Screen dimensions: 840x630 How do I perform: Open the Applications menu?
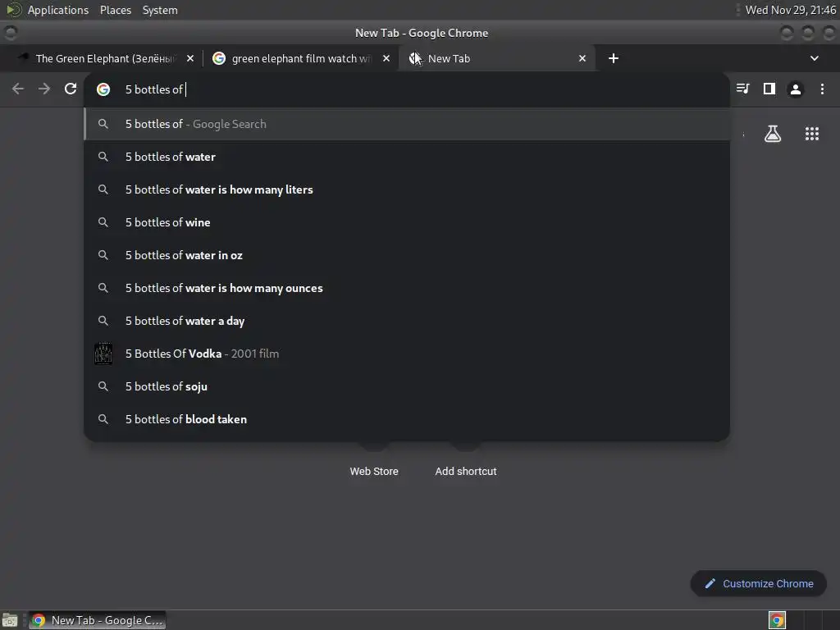click(58, 10)
